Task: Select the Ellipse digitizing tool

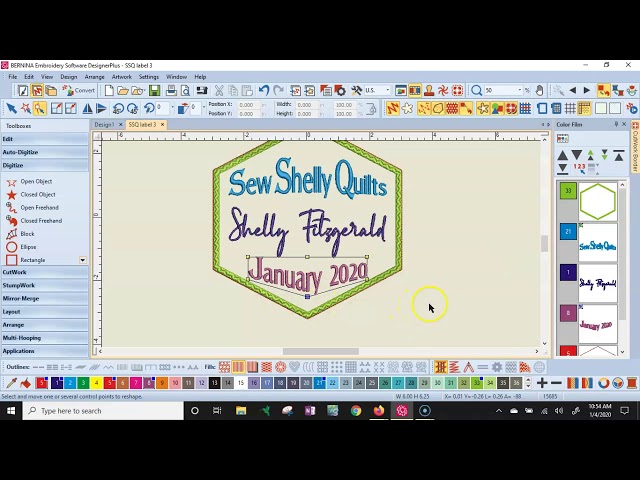Action: click(x=11, y=247)
